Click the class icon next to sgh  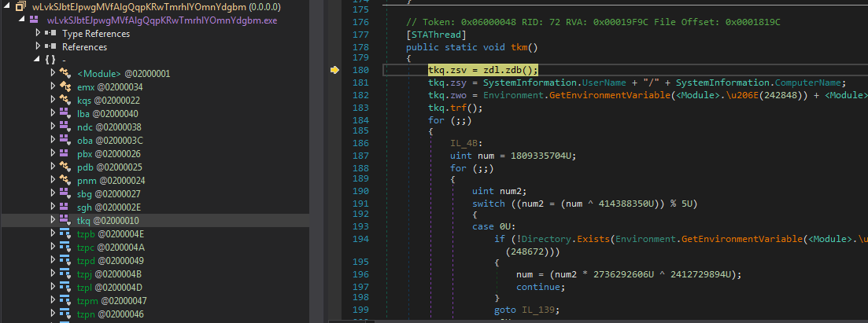coord(65,207)
